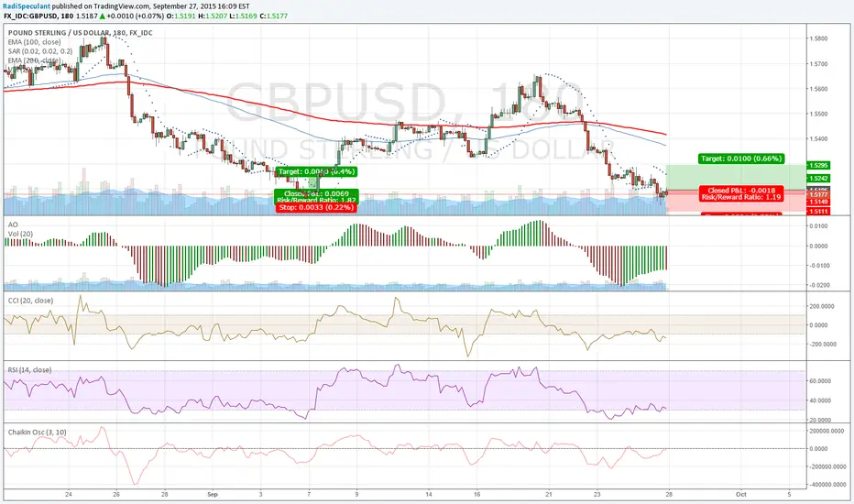Select the 'SAR (0.02, 0.02, 0.2)' indicator label

click(40, 51)
